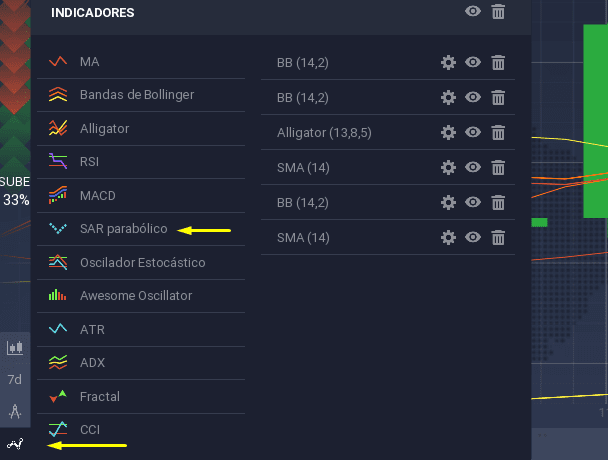Toggle visibility of Alligator (13,8,5)
Viewport: 608px width, 460px height.
473,132
